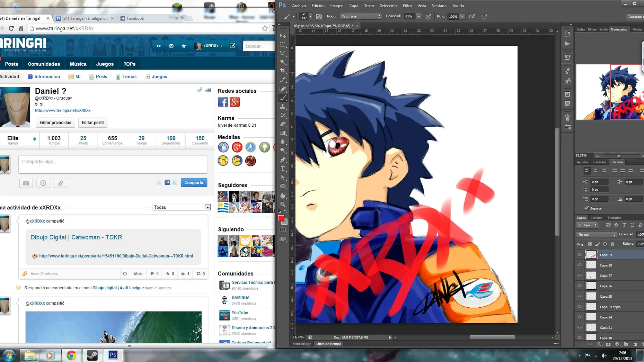Select the Ellipse shape tool
This screenshot has width=644, height=362.
point(283,186)
